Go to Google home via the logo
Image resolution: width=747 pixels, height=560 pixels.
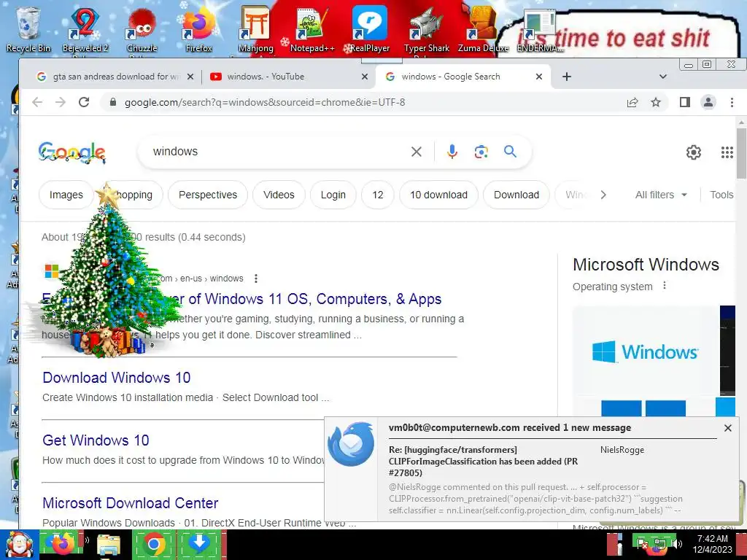[72, 152]
